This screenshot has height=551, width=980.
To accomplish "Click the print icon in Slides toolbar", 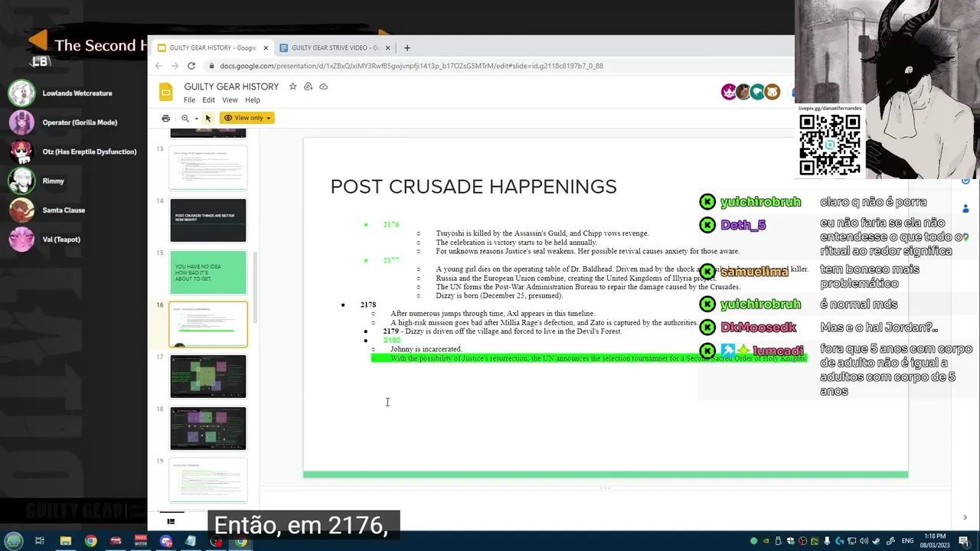I will [x=165, y=118].
